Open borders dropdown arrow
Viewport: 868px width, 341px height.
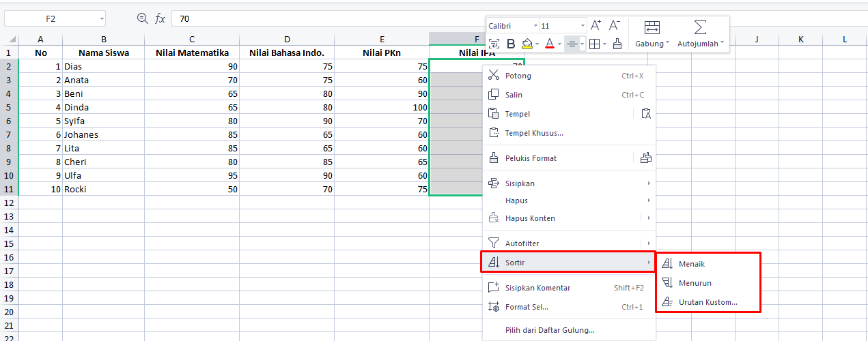tap(604, 44)
